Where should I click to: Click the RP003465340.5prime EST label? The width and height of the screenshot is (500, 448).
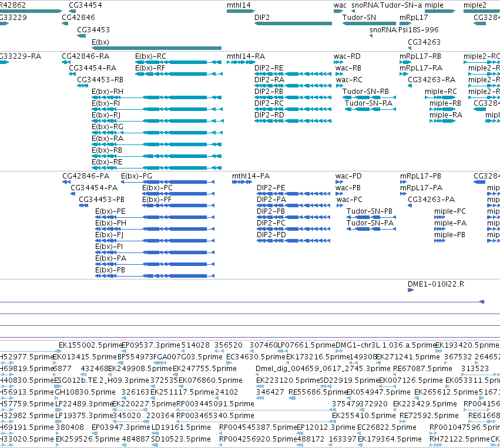point(215,416)
